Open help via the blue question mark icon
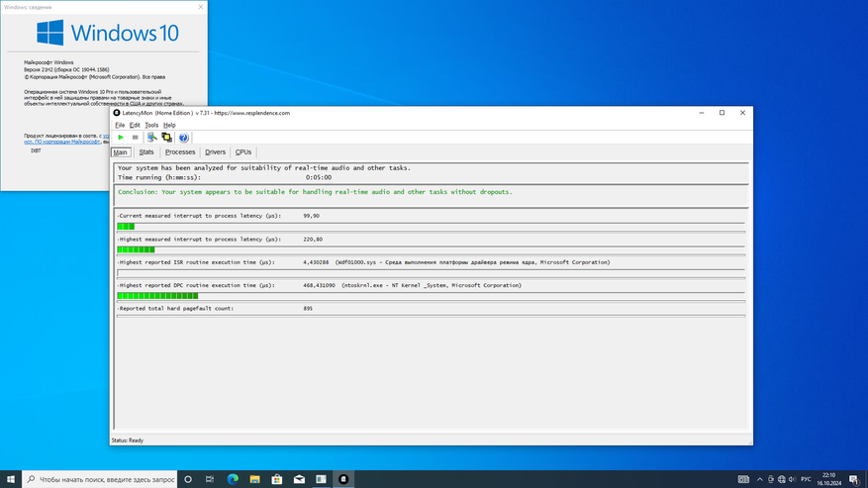 [183, 138]
